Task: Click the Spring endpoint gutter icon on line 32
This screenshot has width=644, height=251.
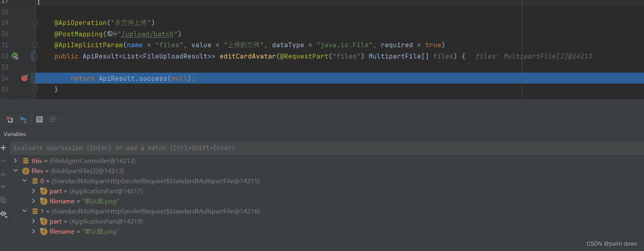Action: [x=15, y=56]
